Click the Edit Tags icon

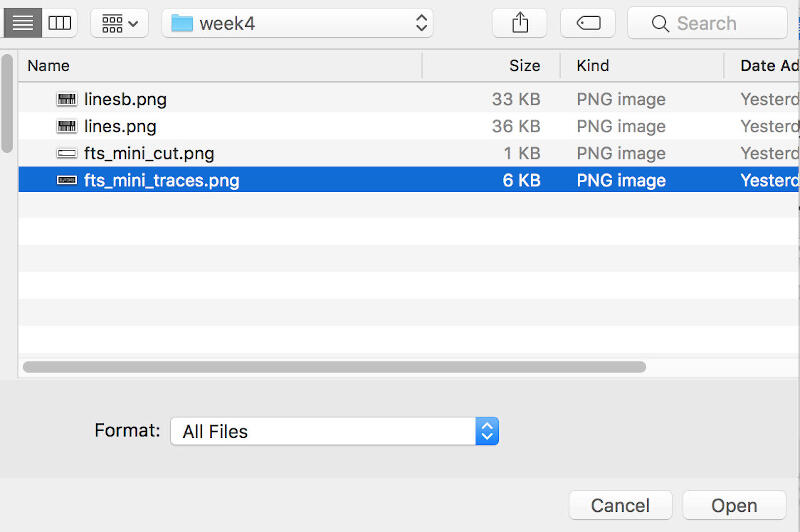coord(588,23)
